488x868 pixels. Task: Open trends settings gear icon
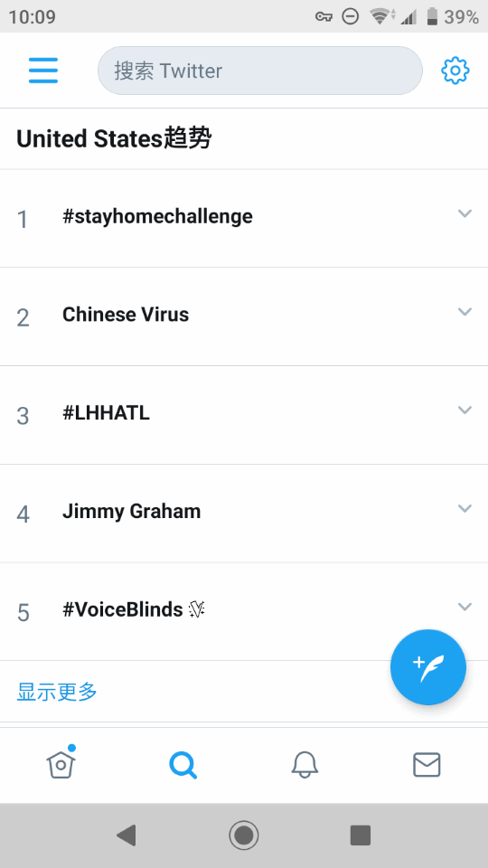click(455, 71)
